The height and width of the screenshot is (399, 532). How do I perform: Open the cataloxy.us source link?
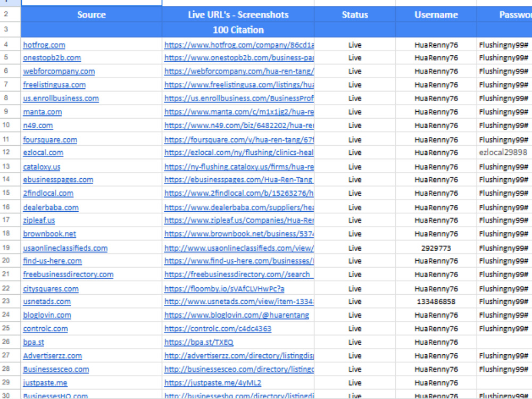click(x=41, y=167)
